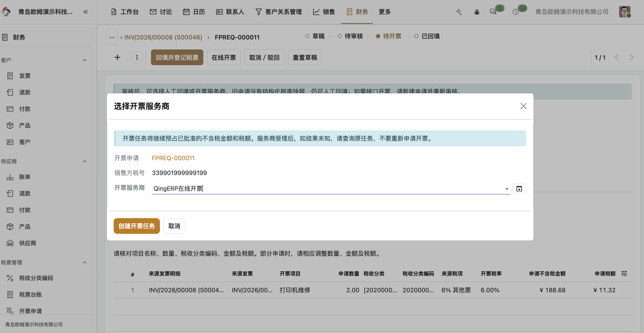Image resolution: width=644 pixels, height=333 pixels.
Task: Go to 工作台 menu
Action: (124, 12)
